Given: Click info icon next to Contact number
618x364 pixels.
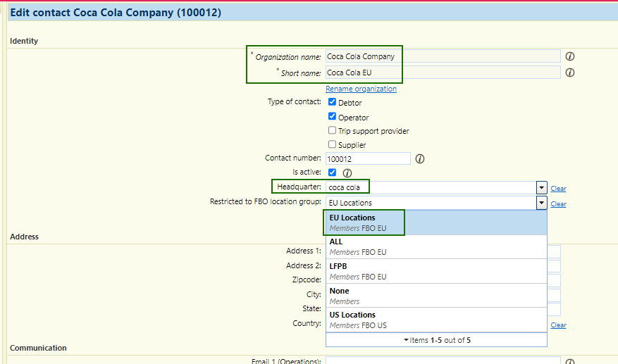Looking at the screenshot, I should pos(420,158).
